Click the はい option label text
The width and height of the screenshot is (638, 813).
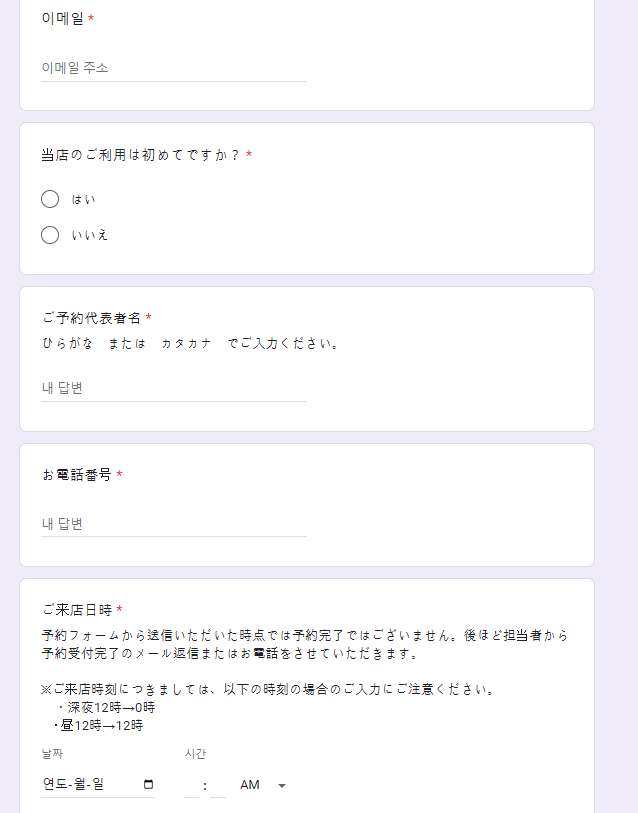pyautogui.click(x=84, y=200)
